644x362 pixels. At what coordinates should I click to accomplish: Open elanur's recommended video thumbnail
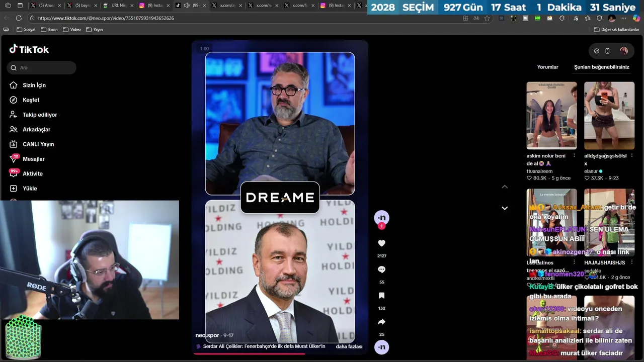pos(609,116)
